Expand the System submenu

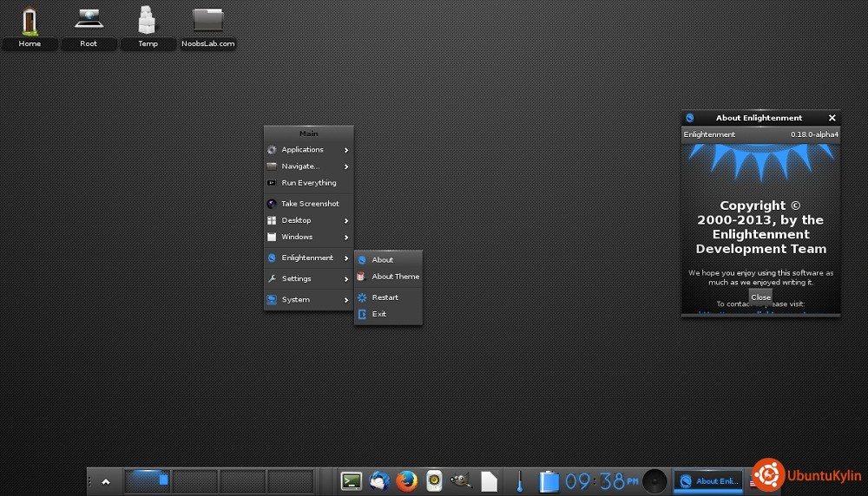click(x=308, y=299)
